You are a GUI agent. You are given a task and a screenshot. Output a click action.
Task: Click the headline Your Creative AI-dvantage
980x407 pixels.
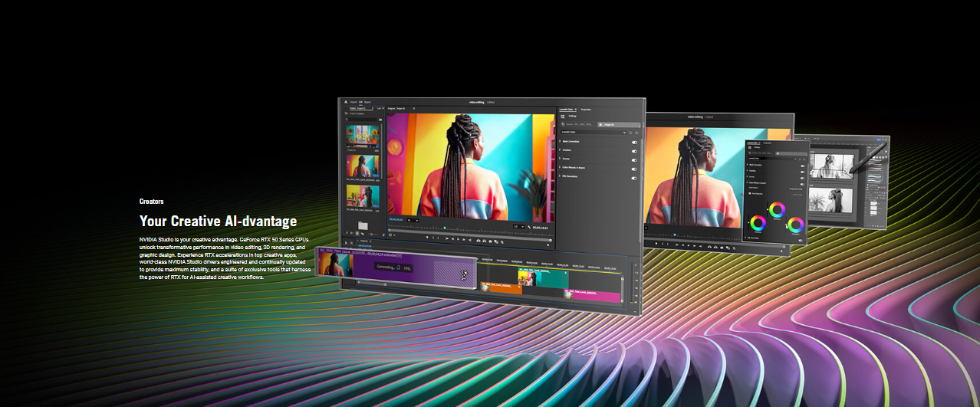tap(218, 222)
